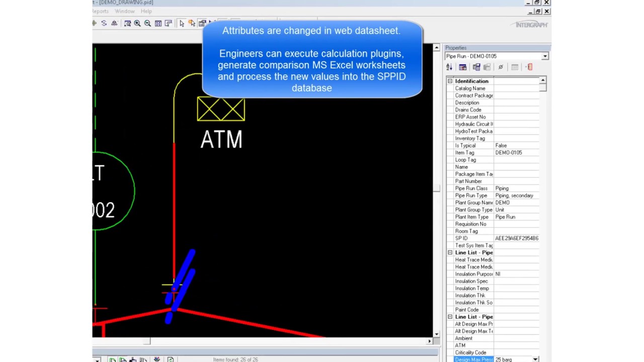Click the Insulation Purpose value NI
Image resolution: width=644 pixels, height=362 pixels.
click(498, 274)
